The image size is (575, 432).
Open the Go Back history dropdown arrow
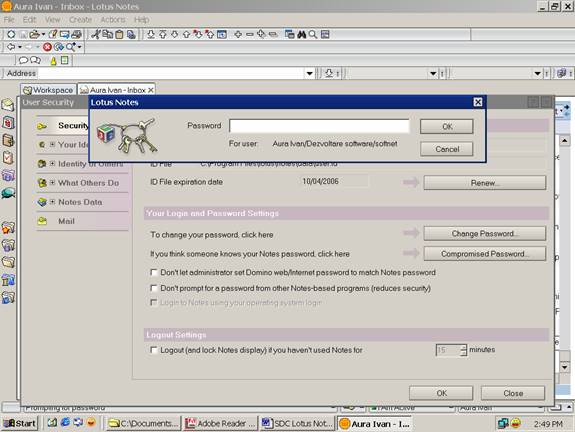[19, 47]
